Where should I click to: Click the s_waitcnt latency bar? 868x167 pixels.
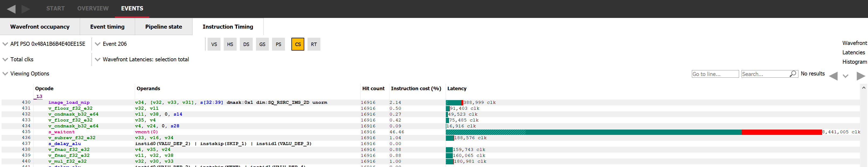(x=634, y=132)
